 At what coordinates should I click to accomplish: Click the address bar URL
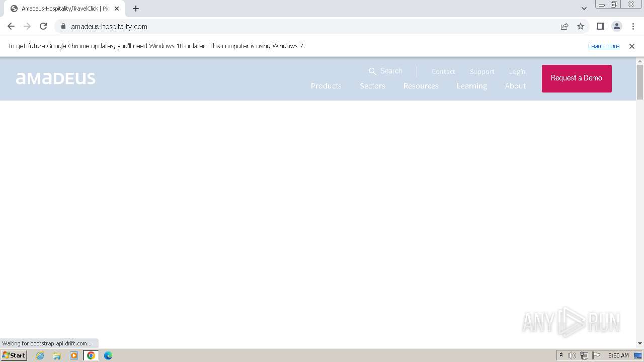[109, 27]
